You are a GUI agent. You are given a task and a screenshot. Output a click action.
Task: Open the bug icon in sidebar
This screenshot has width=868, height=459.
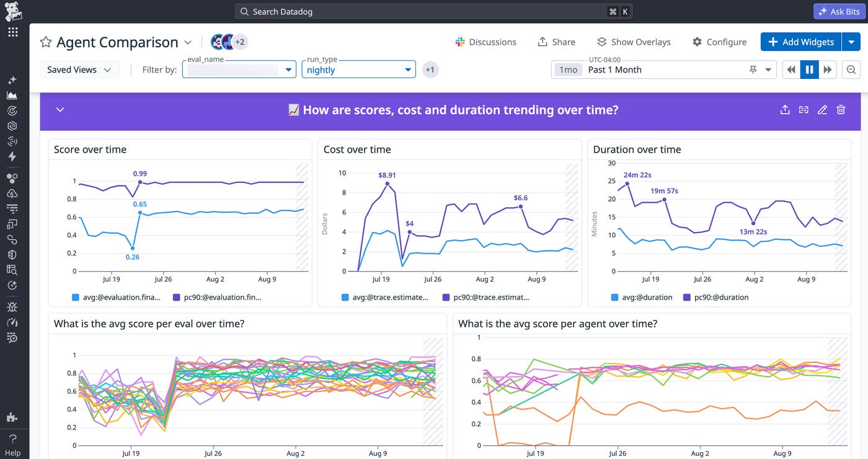pos(12,307)
